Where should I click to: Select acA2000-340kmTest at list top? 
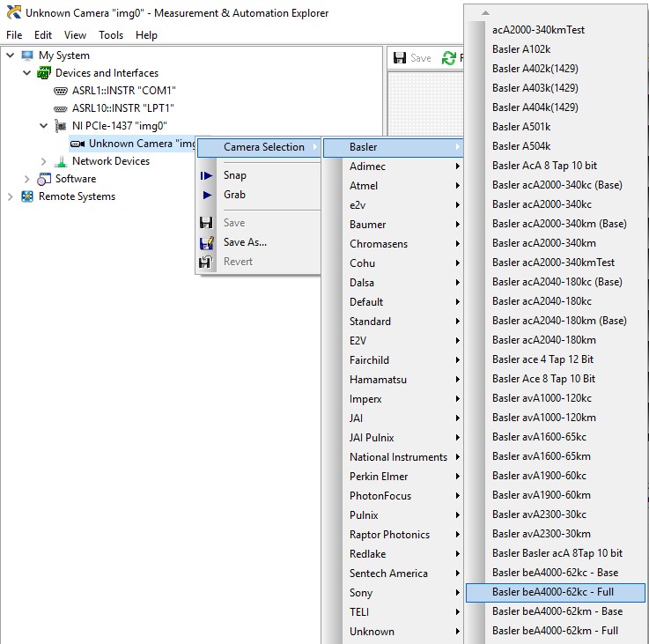[x=556, y=30]
